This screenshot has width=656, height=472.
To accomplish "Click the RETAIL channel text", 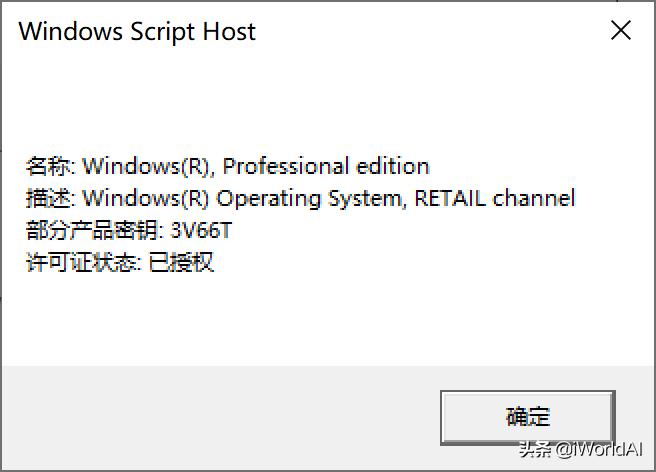I will [495, 198].
